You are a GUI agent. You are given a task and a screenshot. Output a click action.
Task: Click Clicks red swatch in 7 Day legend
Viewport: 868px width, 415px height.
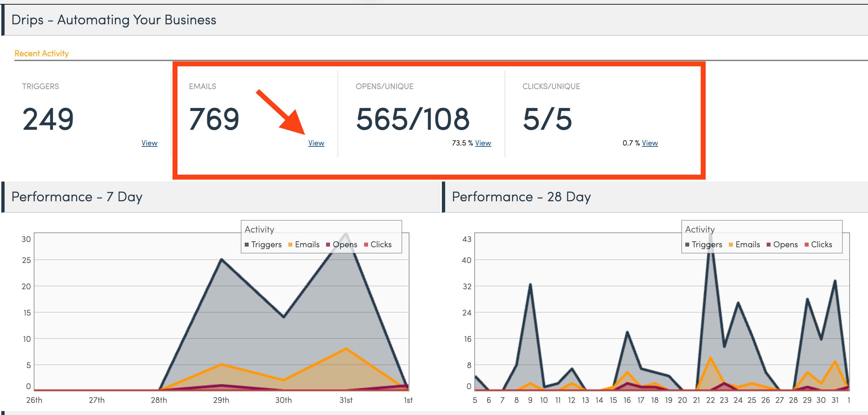(366, 244)
